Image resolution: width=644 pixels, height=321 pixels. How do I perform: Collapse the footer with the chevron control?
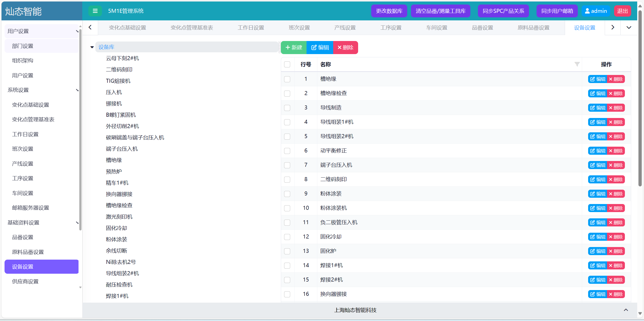point(626,310)
